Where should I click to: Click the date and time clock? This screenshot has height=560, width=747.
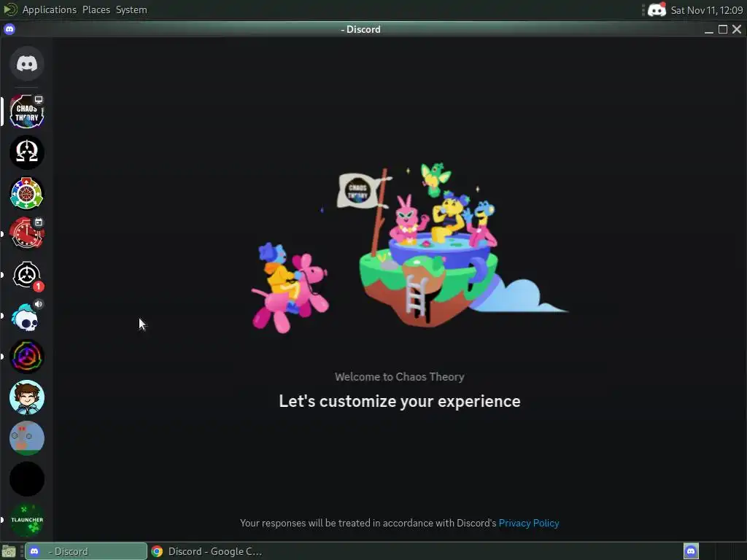(706, 10)
